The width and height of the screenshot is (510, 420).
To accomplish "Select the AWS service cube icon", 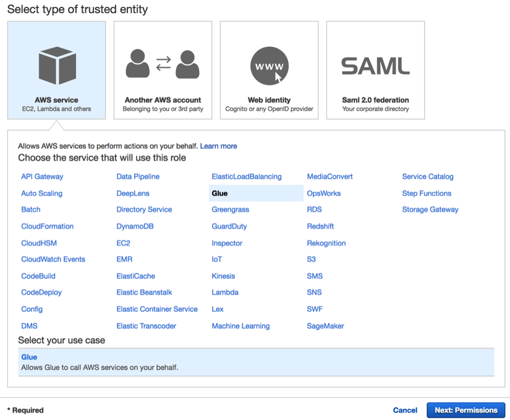I will coord(57,65).
